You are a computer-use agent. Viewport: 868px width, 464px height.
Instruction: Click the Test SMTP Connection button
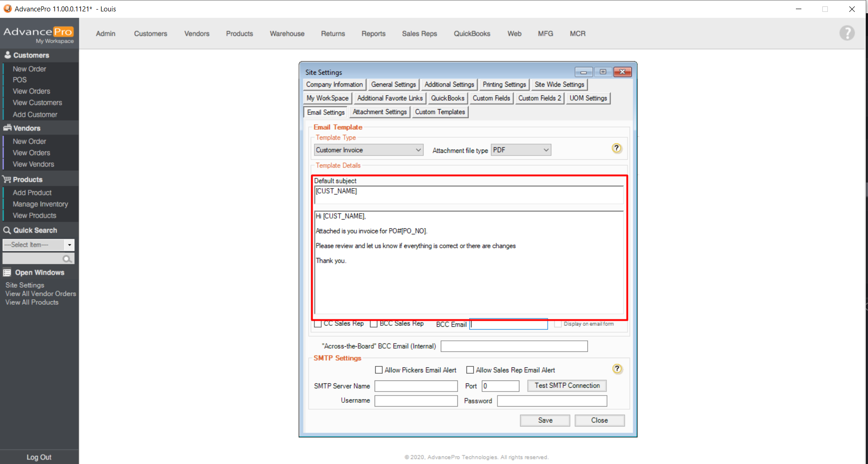[x=567, y=386]
